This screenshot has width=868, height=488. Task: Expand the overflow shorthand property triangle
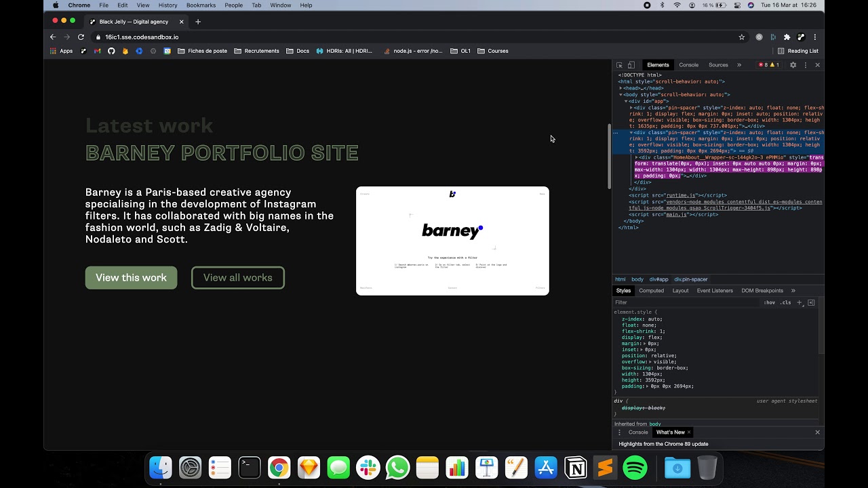tap(650, 362)
